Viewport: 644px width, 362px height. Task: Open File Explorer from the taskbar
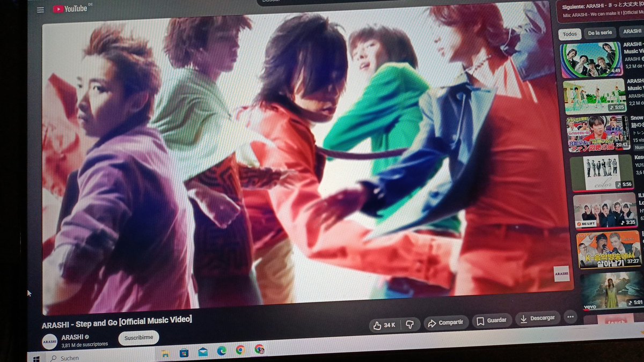[x=165, y=353]
